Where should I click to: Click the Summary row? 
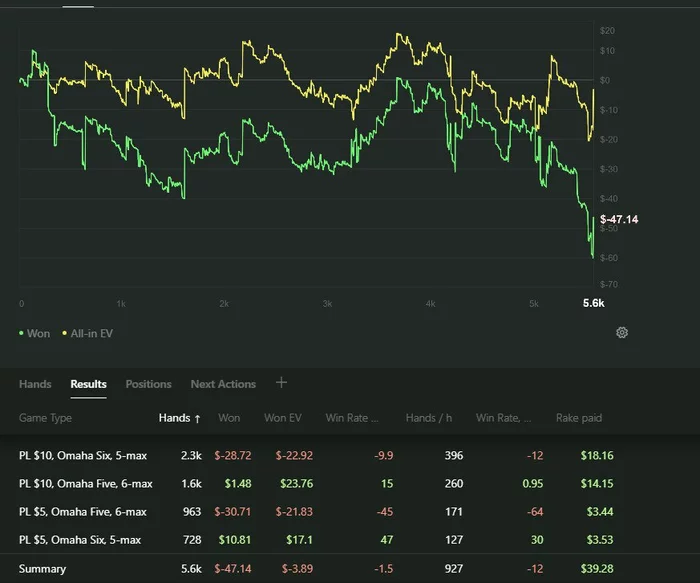(42, 569)
